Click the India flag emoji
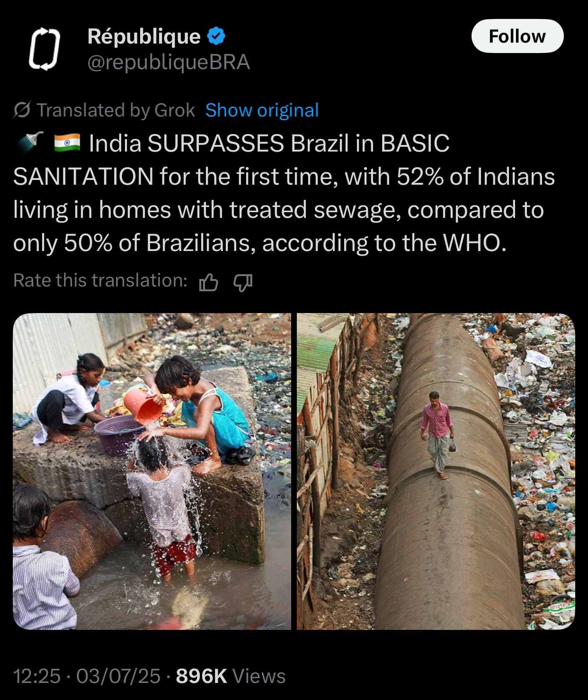This screenshot has width=588, height=700. coord(67,143)
